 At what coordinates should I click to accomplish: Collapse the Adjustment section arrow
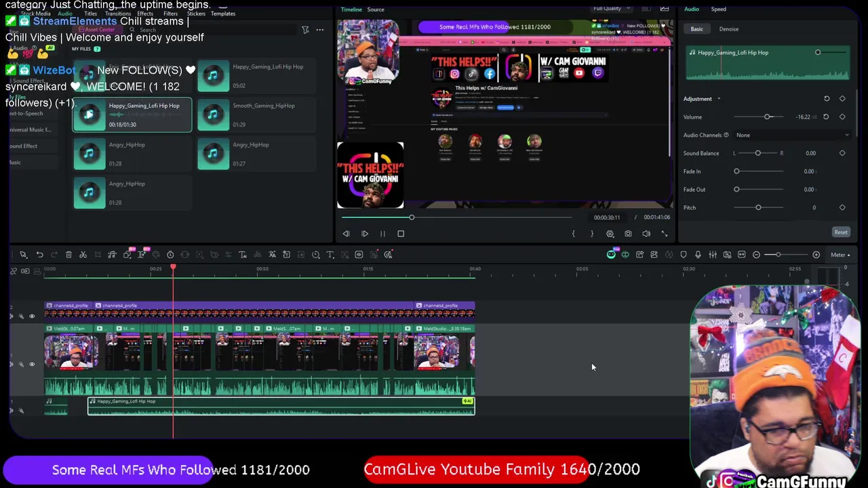coord(719,99)
